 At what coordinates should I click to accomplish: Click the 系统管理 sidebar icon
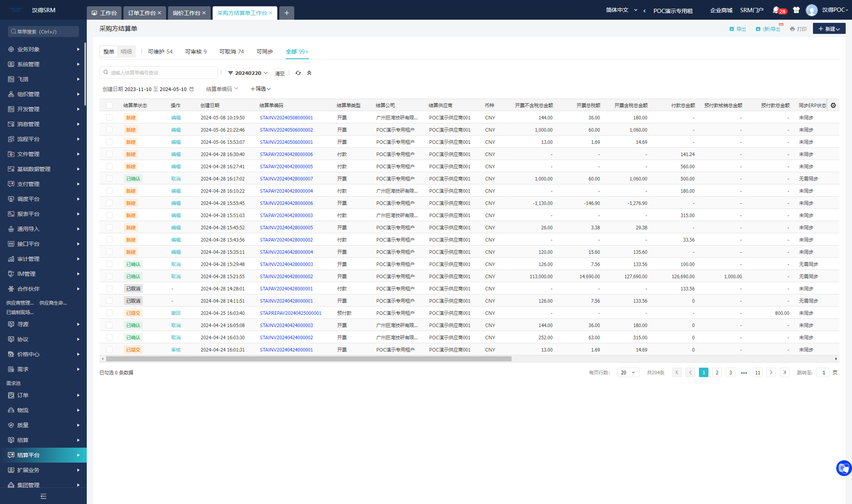(x=11, y=64)
